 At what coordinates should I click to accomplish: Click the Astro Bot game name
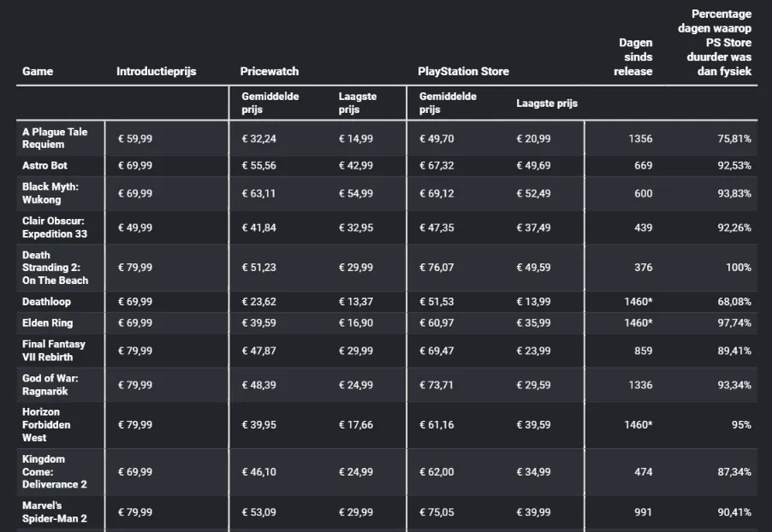click(45, 165)
